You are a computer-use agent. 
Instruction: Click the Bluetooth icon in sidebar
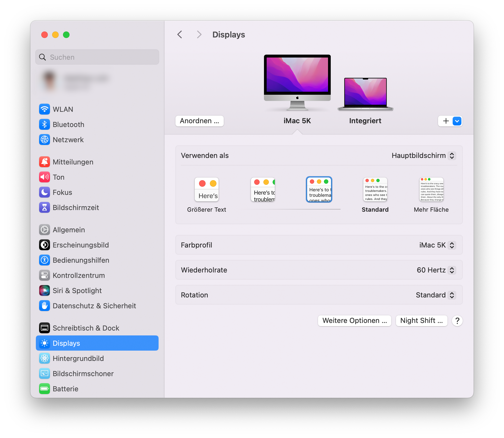coord(45,125)
